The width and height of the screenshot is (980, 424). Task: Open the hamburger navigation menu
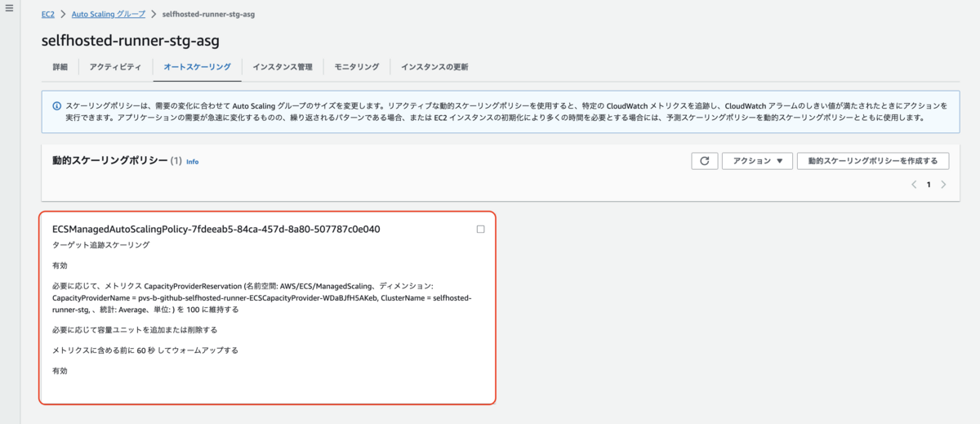click(x=9, y=7)
